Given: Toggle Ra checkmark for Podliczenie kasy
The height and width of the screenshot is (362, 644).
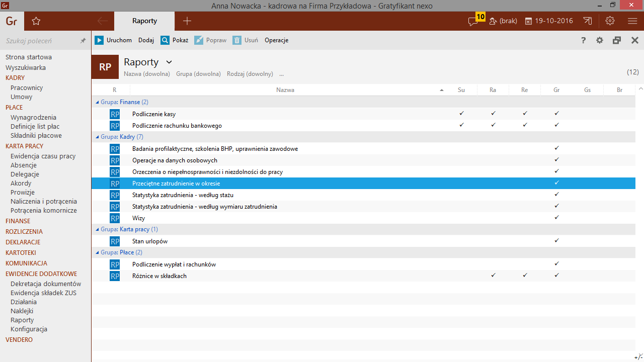Looking at the screenshot, I should point(493,114).
